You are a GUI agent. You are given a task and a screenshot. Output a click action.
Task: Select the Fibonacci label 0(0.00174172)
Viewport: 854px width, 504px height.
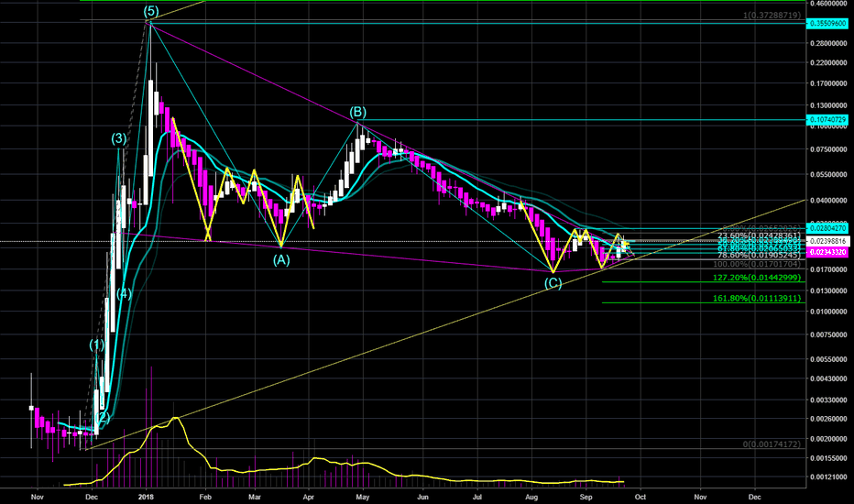(x=772, y=444)
